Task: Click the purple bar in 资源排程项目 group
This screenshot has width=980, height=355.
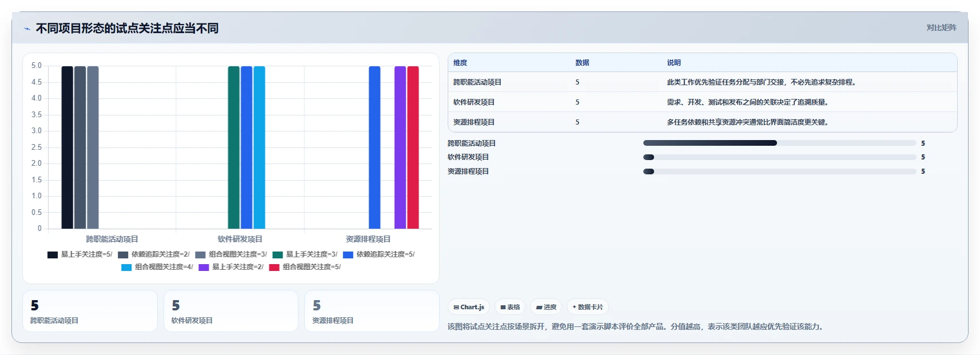Action: coord(400,147)
